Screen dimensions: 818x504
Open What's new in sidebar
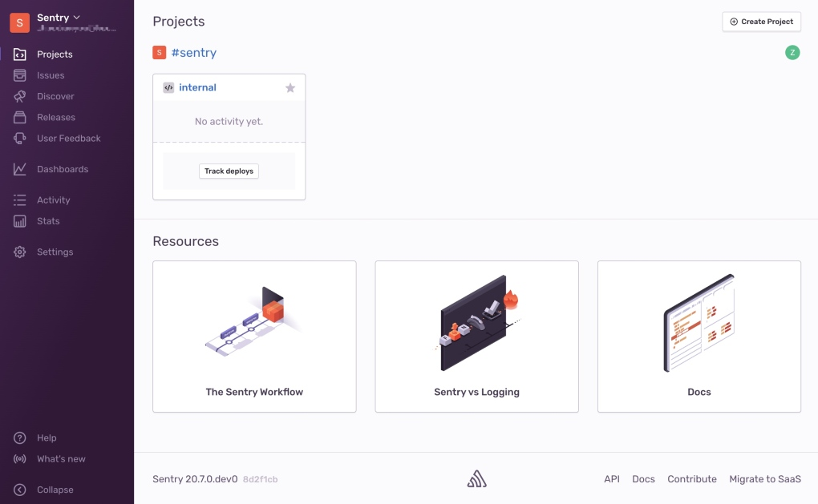tap(61, 458)
